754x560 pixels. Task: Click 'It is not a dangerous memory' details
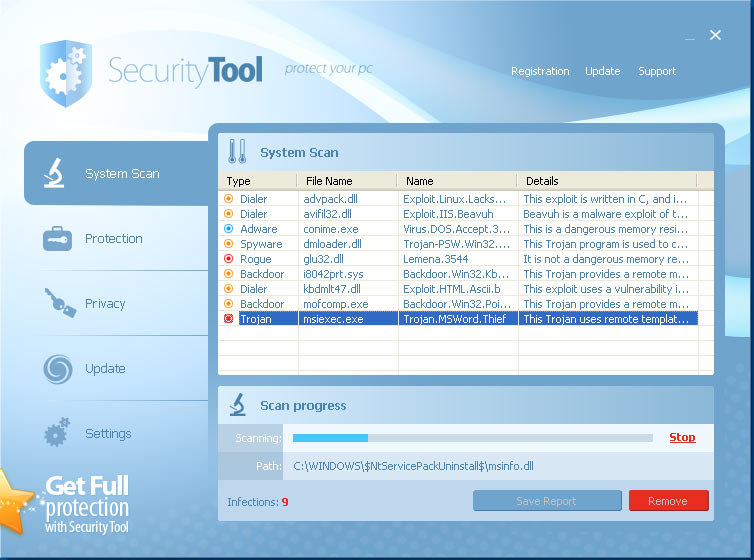click(x=606, y=259)
